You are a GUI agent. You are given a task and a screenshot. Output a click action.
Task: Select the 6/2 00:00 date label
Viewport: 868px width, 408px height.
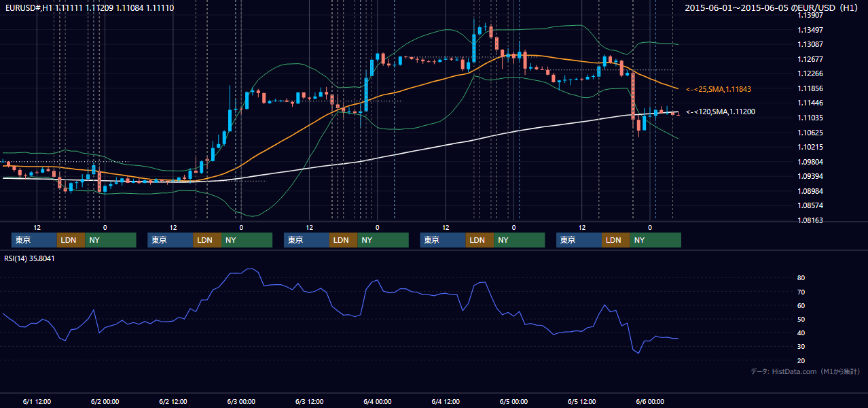coord(105,401)
